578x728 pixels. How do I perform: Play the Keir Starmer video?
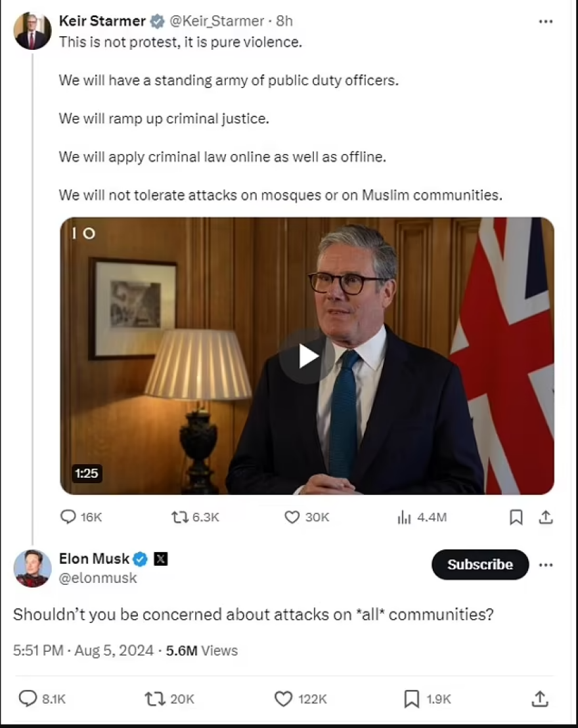point(307,356)
